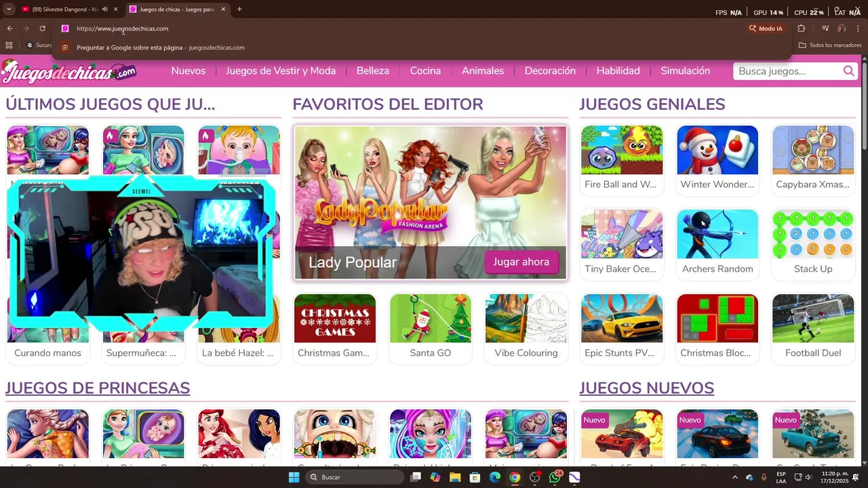Click the JUEGOS DE PRINCESAS heading link
The width and height of the screenshot is (868, 488).
[x=98, y=388]
